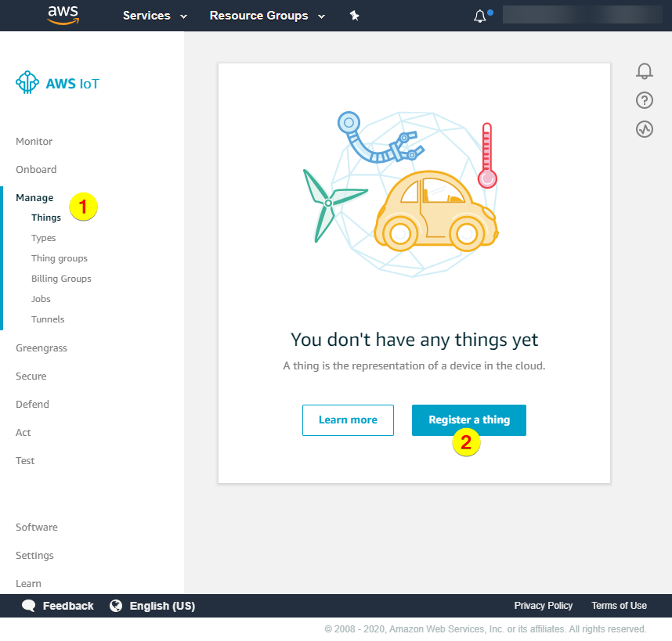Image resolution: width=672 pixels, height=641 pixels.
Task: Click the Feedback speech bubble icon
Action: coord(28,605)
